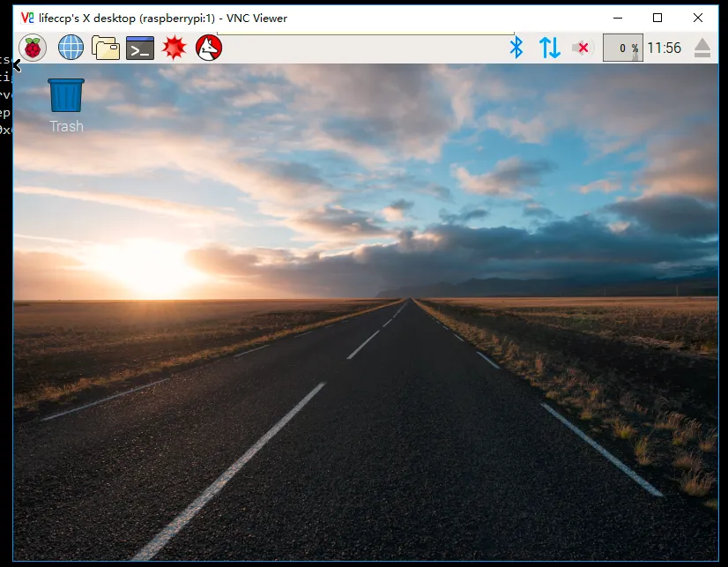Viewport: 728px width, 567px height.
Task: Click the eject icon in panel
Action: [x=702, y=48]
